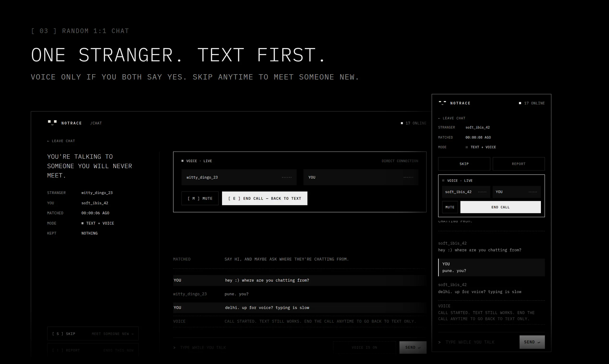Click the NOTRACE logo in the desktop chat header
This screenshot has height=364, width=609.
click(x=64, y=123)
